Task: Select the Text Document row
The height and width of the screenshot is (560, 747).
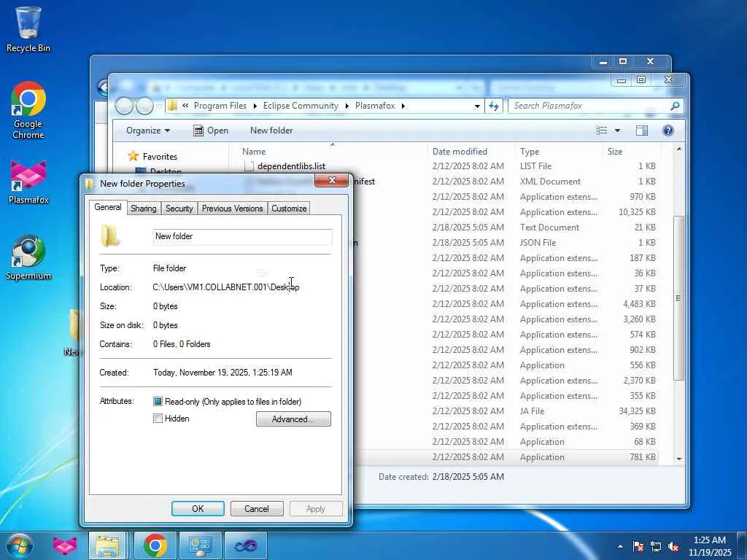Action: point(549,227)
